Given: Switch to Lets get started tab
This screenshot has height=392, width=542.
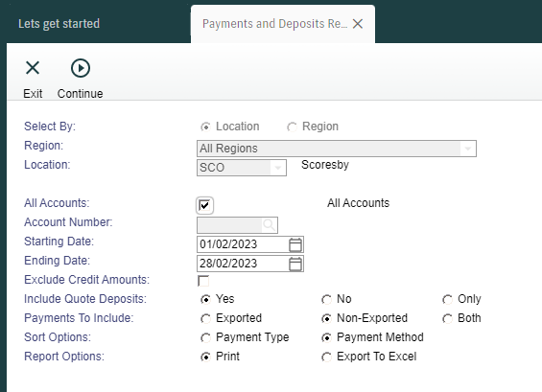Looking at the screenshot, I should click(59, 24).
